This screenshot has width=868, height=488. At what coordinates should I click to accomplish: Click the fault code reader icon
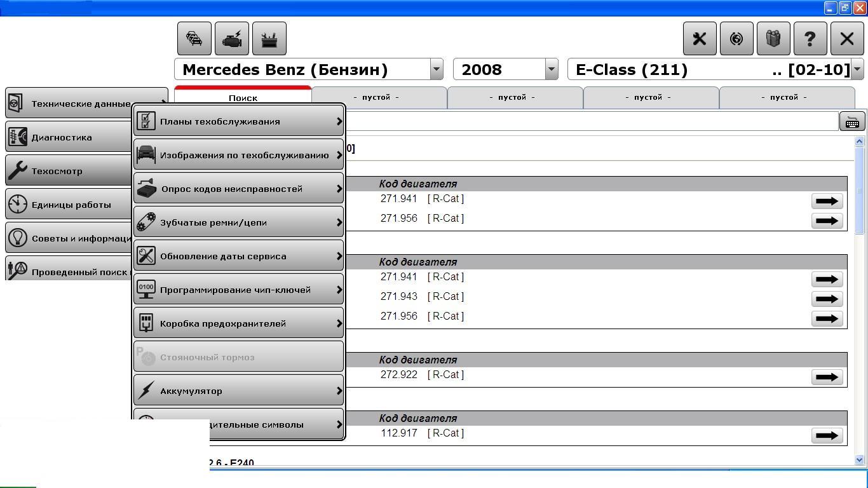point(146,188)
